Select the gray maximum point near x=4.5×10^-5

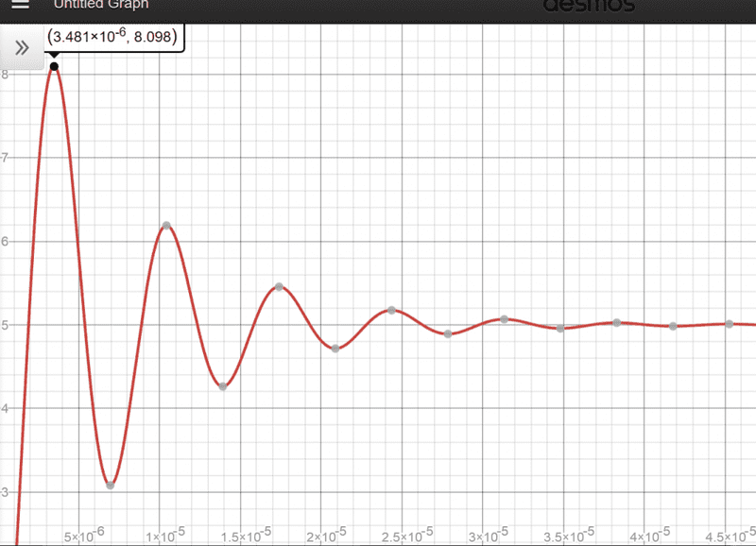pyautogui.click(x=730, y=323)
